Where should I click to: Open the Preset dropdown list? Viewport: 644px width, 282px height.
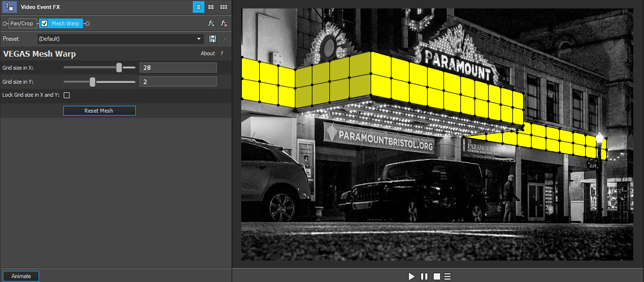199,39
